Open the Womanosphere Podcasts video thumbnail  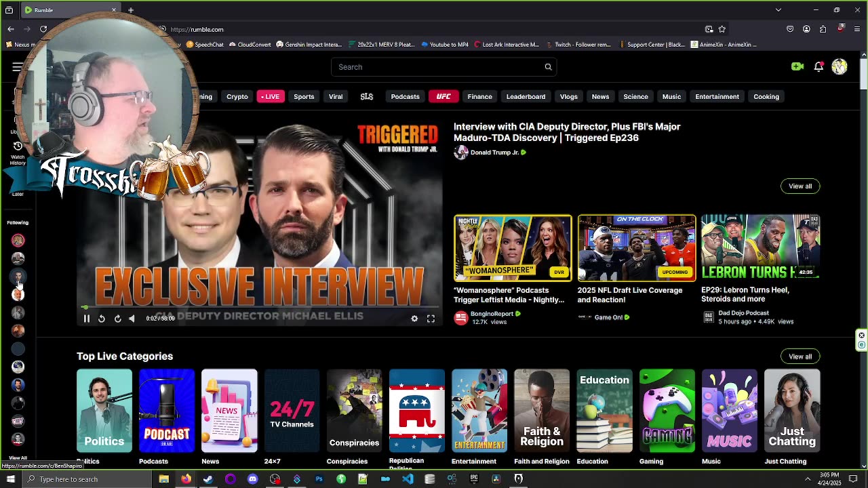513,247
